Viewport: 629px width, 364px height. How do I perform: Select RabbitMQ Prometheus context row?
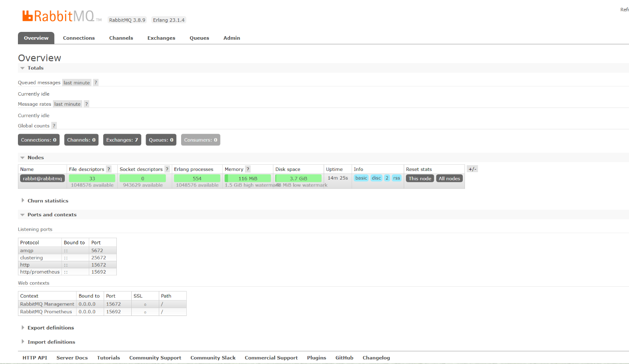point(102,312)
